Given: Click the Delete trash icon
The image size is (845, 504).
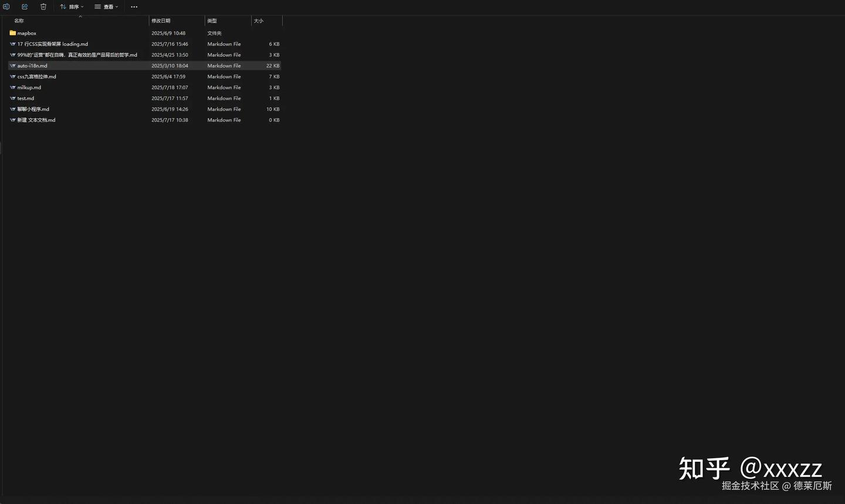Looking at the screenshot, I should point(43,6).
